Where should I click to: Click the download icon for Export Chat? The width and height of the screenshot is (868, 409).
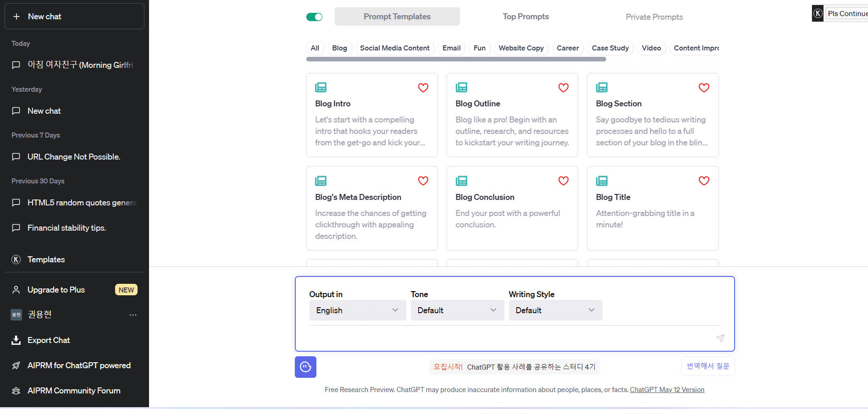tap(16, 340)
